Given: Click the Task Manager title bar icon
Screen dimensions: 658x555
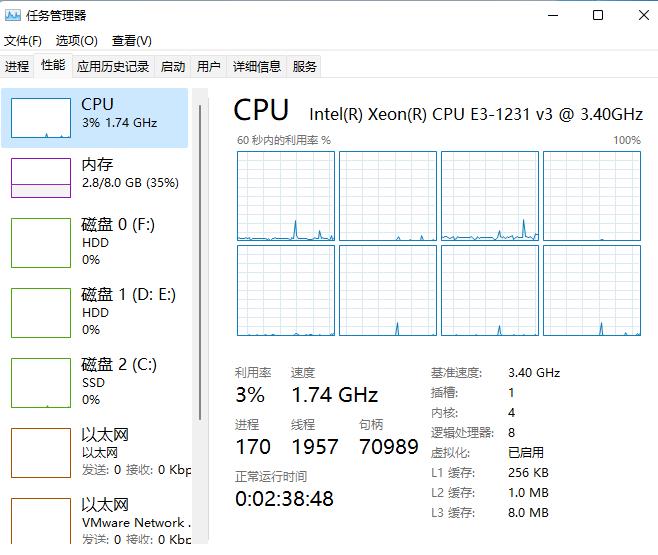Looking at the screenshot, I should (13, 15).
